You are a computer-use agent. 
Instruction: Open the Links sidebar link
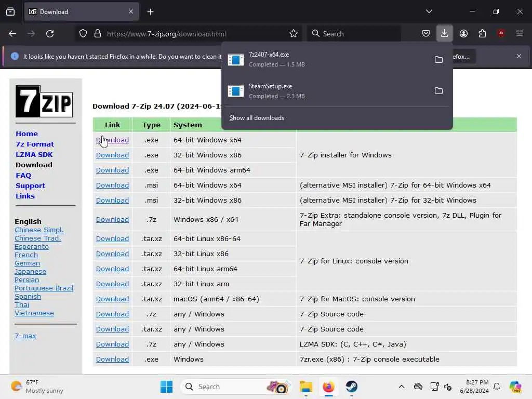click(x=25, y=196)
